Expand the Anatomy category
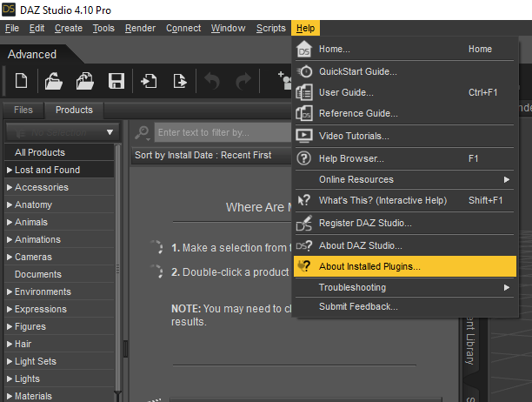 point(10,204)
